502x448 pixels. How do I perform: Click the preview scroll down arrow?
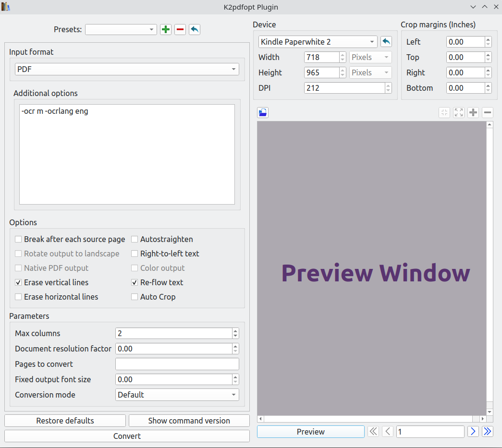490,412
